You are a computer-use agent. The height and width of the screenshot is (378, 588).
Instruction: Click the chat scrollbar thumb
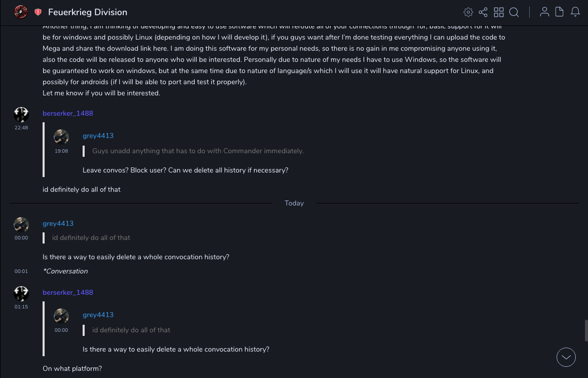(586, 330)
